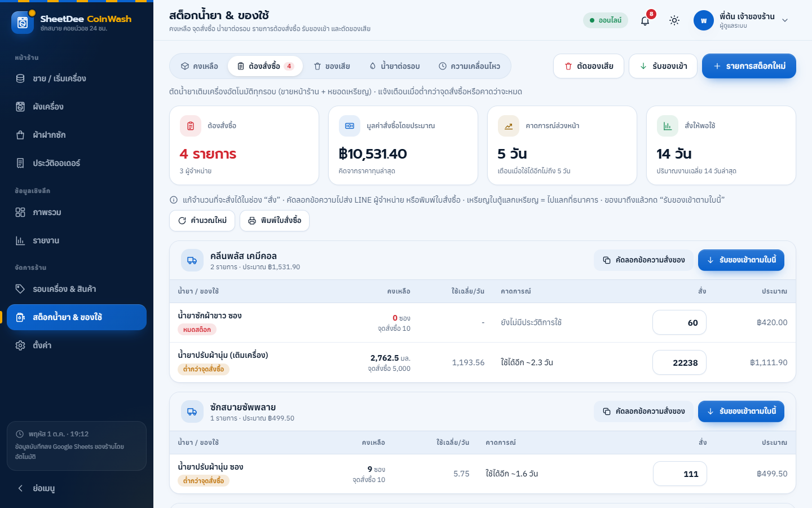Switch to ของเสีย tab
Viewport: 812px width, 508px height.
(x=332, y=66)
